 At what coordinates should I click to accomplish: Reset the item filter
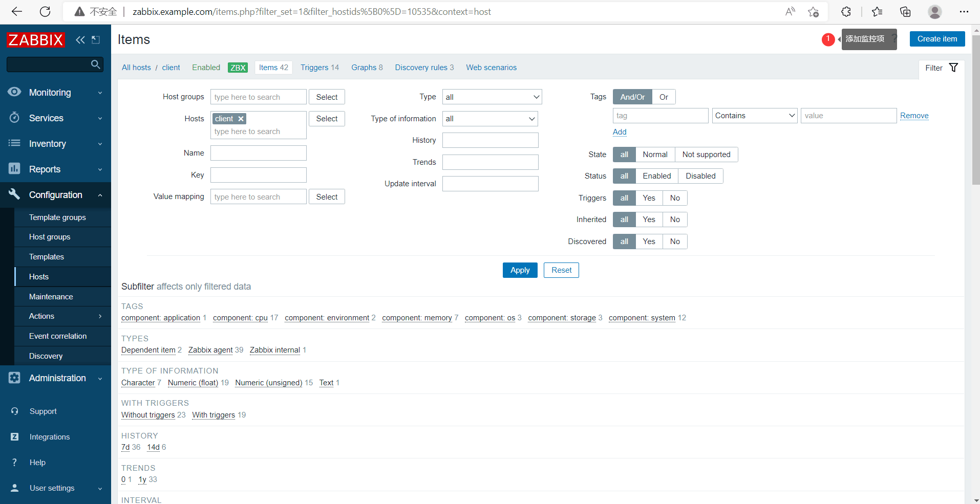pyautogui.click(x=561, y=270)
